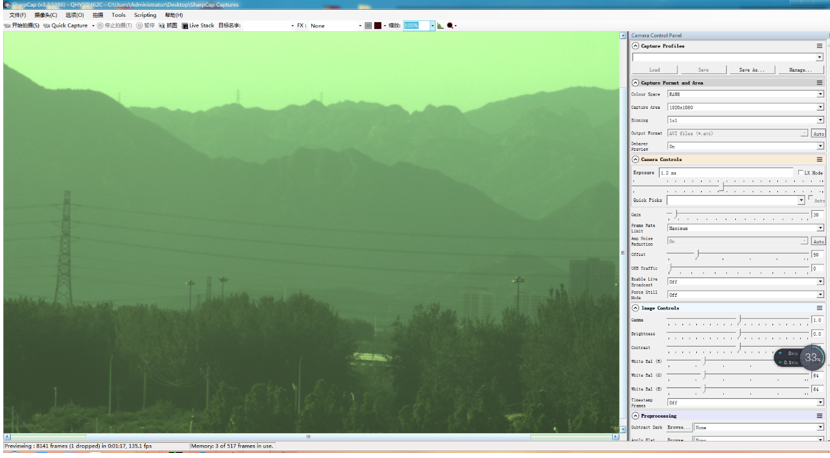Open the Capture Profiles section menu icon
Screen dimensions: 830x458
coord(819,46)
